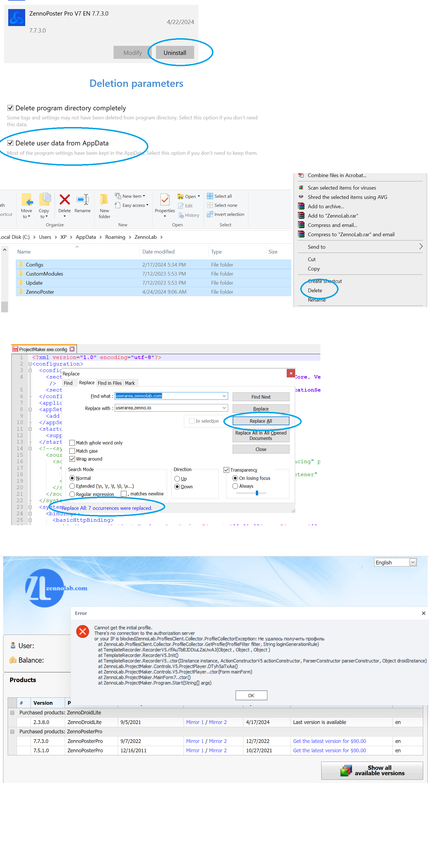Open the Replace with dropdown arrow

click(224, 408)
